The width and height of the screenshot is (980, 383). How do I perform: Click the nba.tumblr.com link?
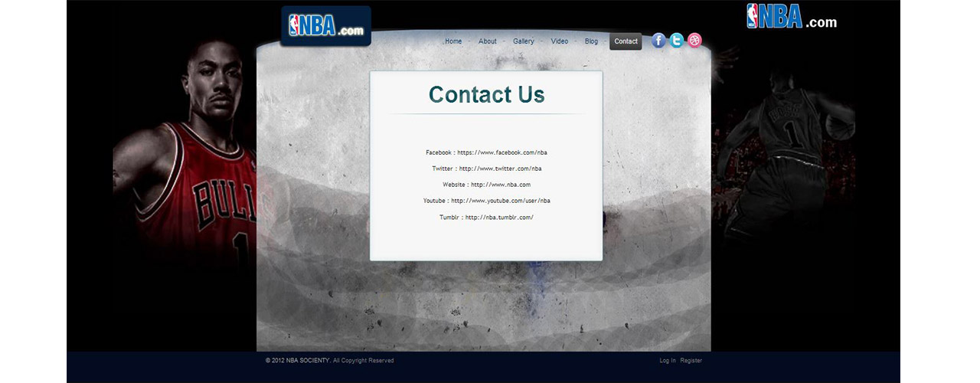pos(499,218)
